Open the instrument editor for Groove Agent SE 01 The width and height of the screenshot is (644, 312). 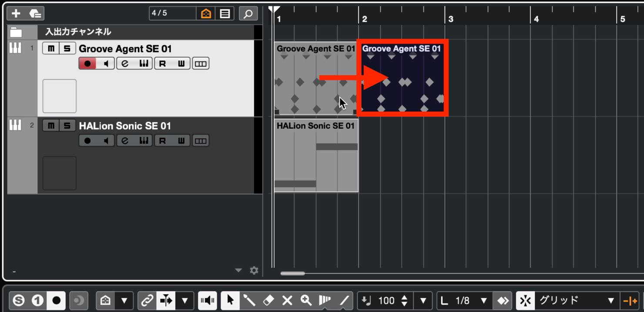click(x=144, y=64)
